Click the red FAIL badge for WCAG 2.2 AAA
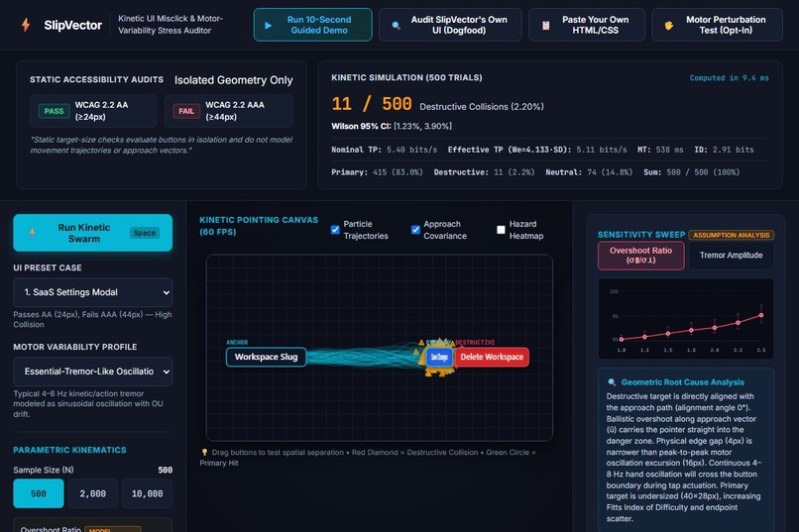The width and height of the screenshot is (799, 532). click(186, 111)
